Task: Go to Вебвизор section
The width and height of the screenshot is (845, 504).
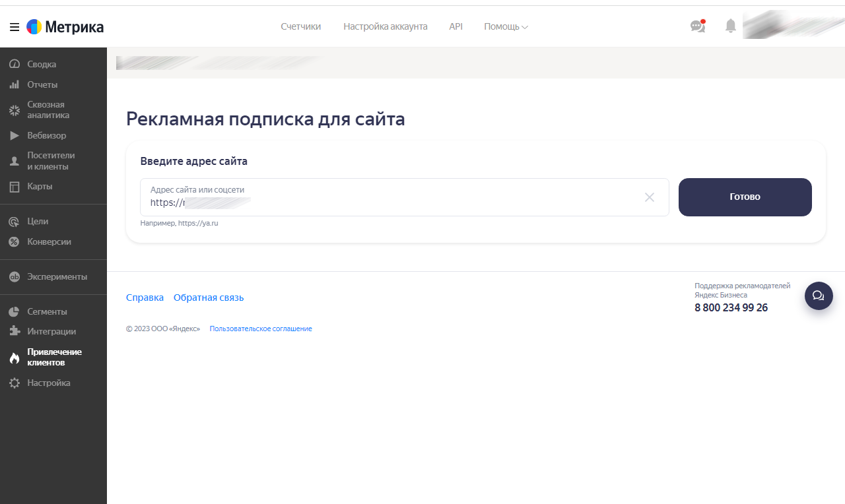Action: click(x=46, y=135)
